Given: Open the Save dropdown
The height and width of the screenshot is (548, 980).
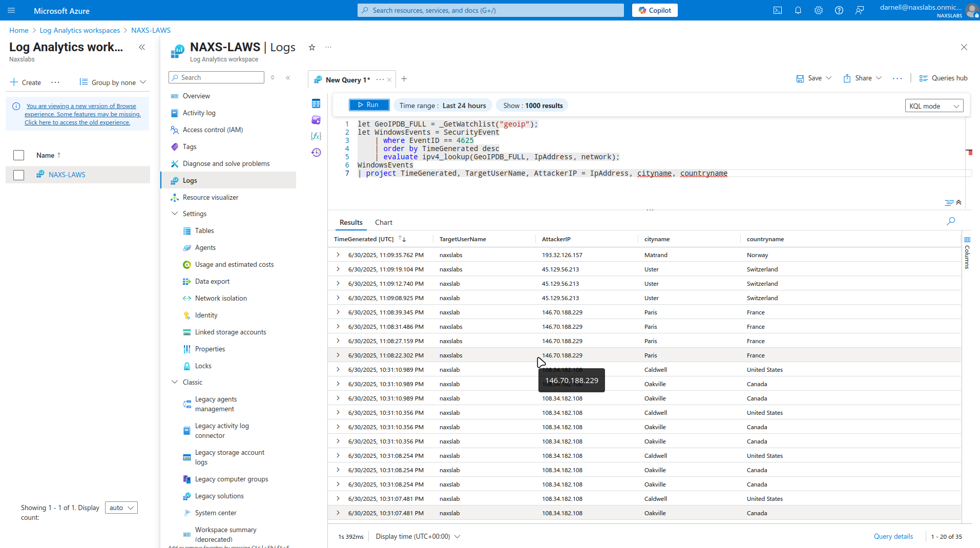Looking at the screenshot, I should tap(814, 78).
